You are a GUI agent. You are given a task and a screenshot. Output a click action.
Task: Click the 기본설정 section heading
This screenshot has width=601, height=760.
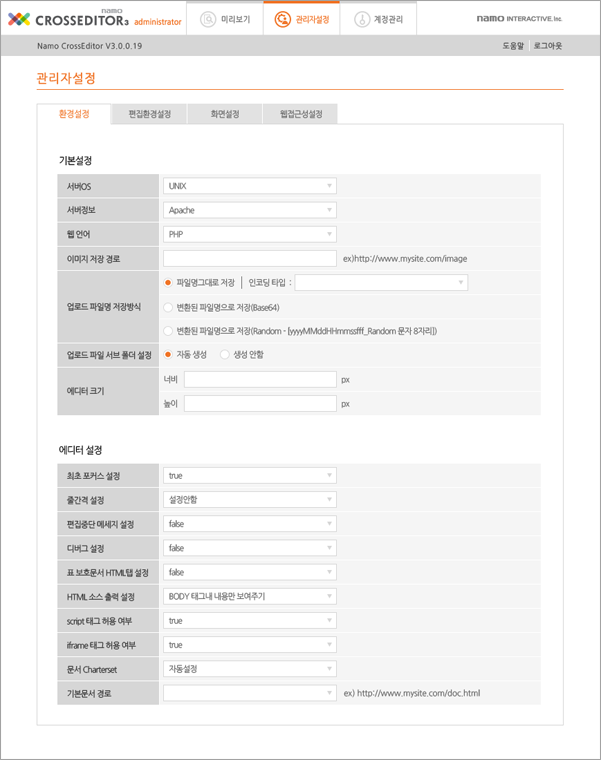(x=75, y=160)
